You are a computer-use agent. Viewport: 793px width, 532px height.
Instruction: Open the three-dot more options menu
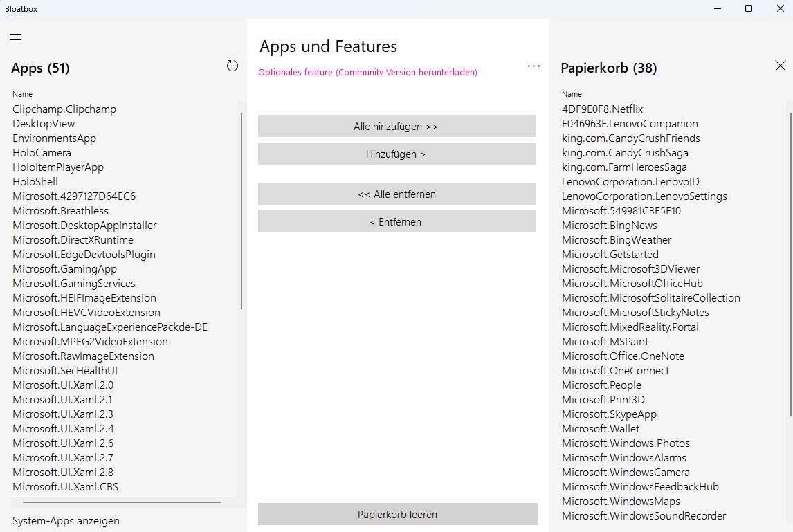point(534,66)
